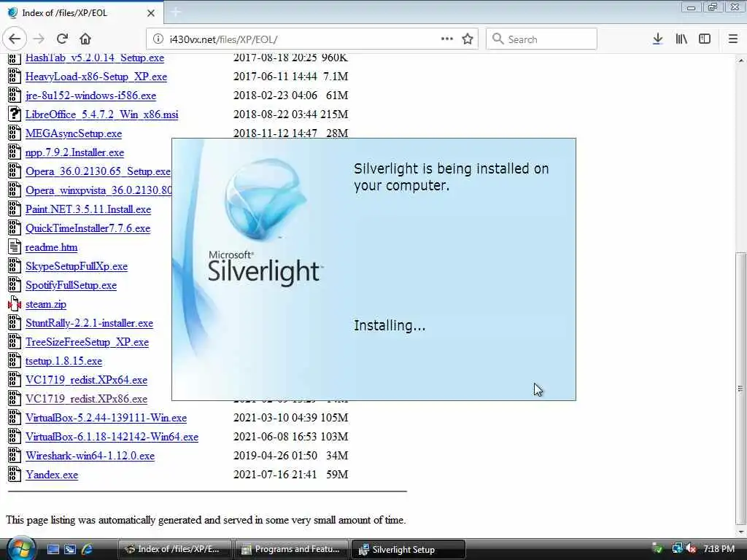Viewport: 747px width, 560px height.
Task: Switch to Index of /files/XP/E... taskbar button
Action: point(174,549)
